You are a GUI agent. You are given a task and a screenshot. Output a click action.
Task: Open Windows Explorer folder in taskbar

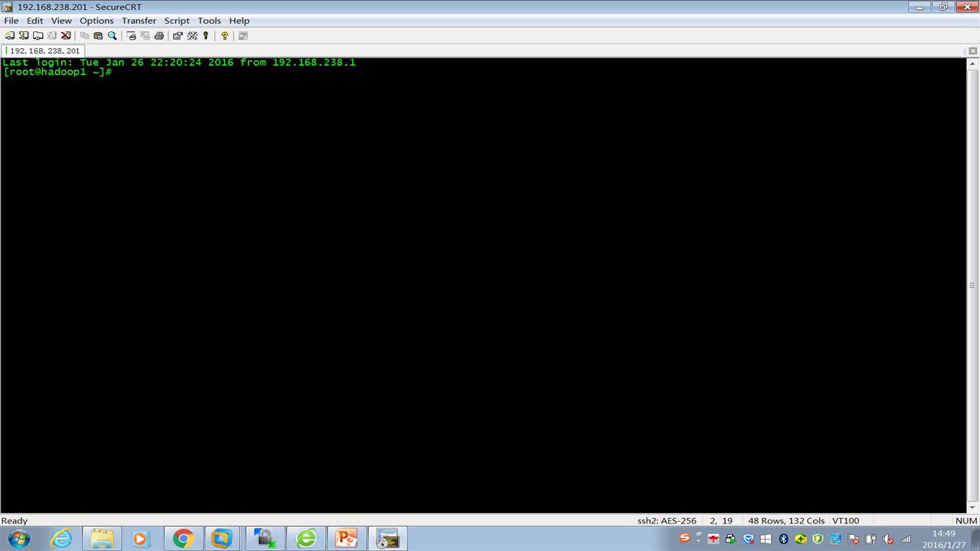point(102,539)
